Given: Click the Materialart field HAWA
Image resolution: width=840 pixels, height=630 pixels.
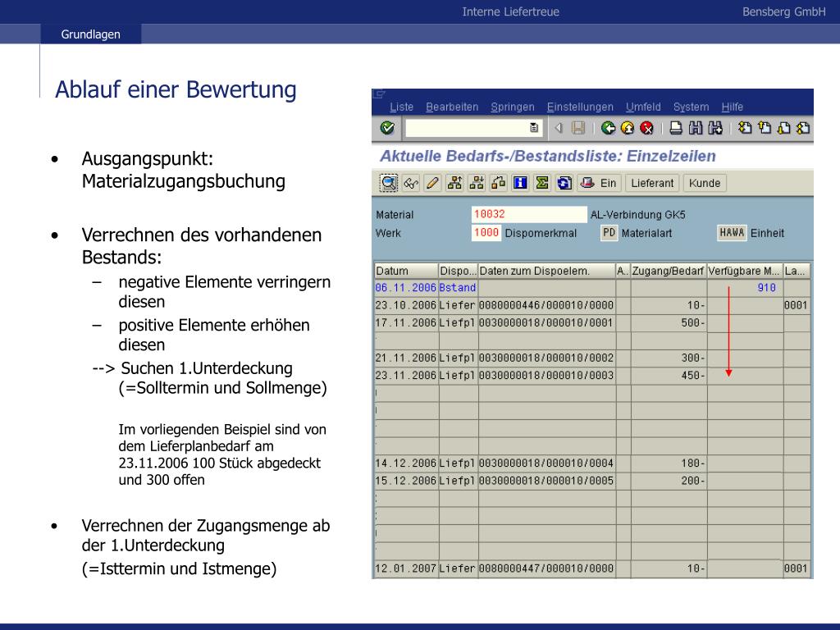Looking at the screenshot, I should (732, 233).
